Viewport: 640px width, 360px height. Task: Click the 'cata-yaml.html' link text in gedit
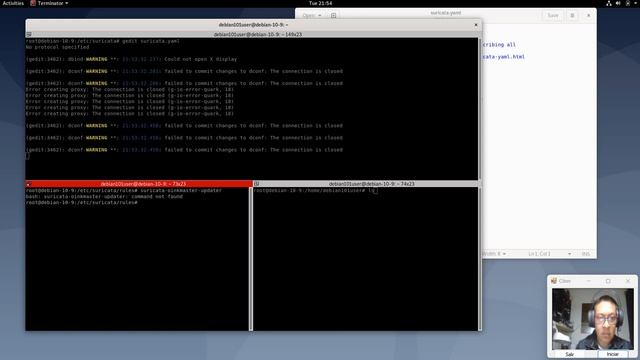504,57
